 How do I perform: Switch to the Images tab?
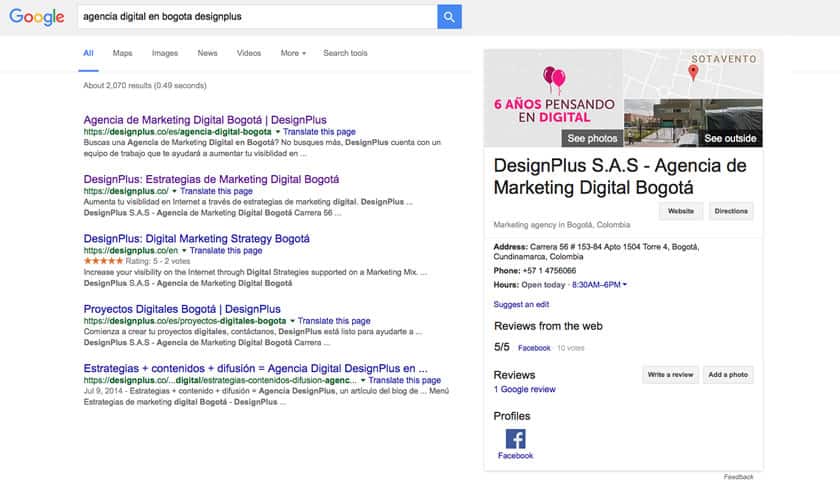tap(164, 53)
